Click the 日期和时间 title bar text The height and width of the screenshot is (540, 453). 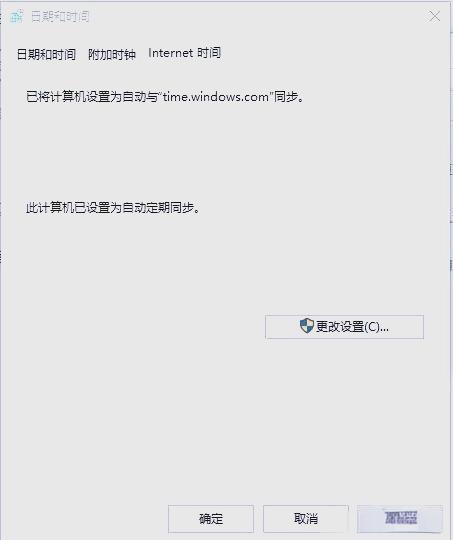60,17
